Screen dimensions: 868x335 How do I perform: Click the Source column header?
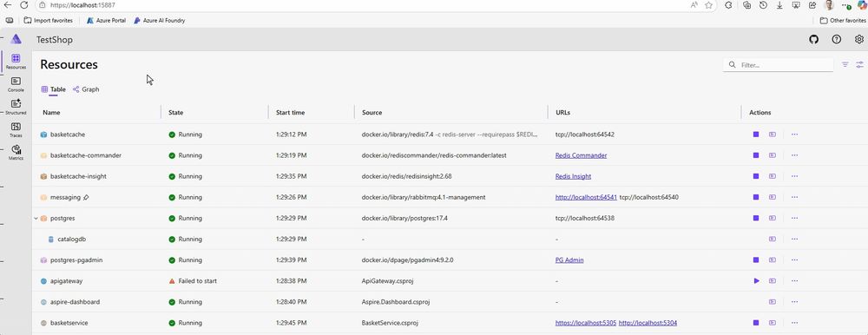tap(372, 113)
